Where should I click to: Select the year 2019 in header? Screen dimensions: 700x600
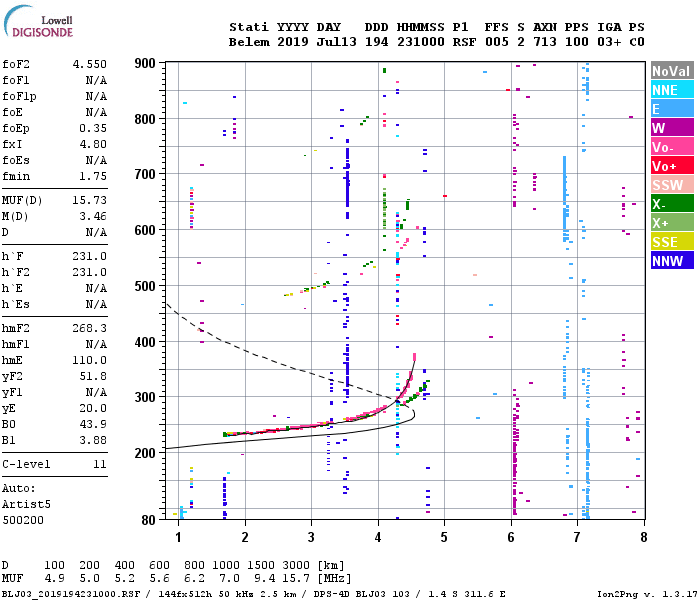click(x=293, y=42)
